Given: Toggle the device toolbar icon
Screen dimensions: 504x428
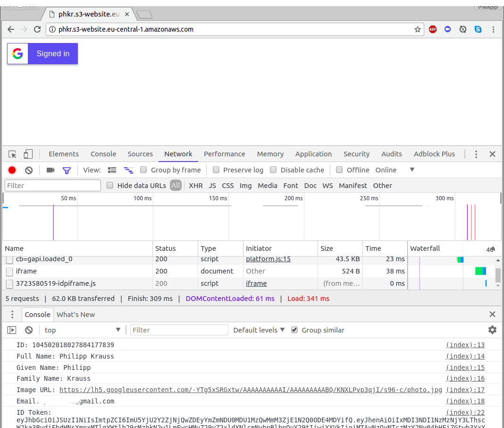Looking at the screenshot, I should (28, 154).
